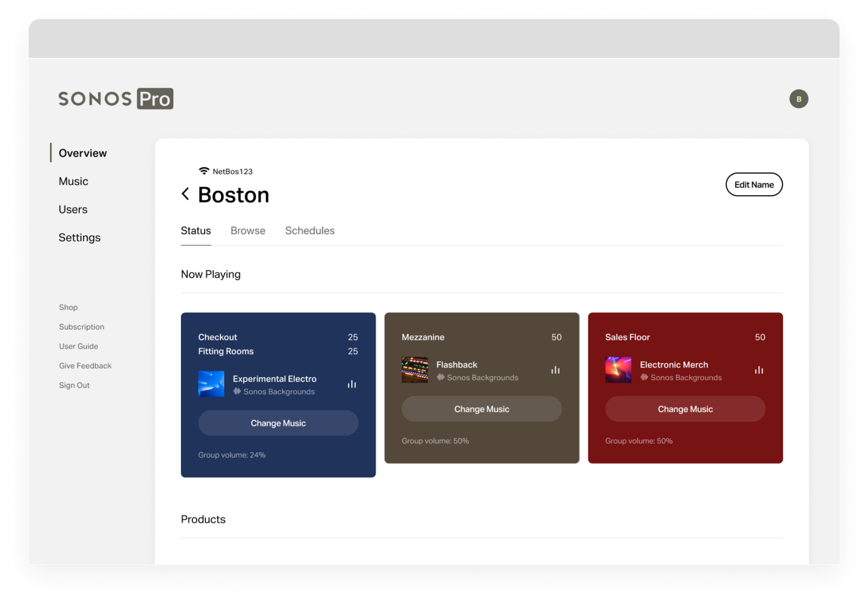Click the Sonos Backgrounds icon under Experimental Electro
The height and width of the screenshot is (602, 868).
[x=237, y=392]
